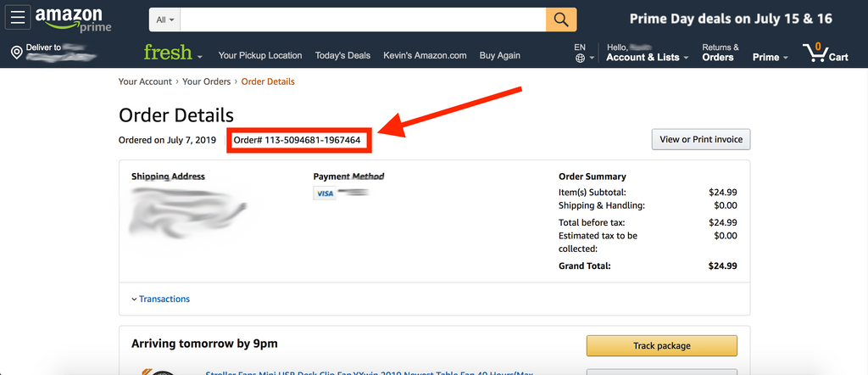
Task: Click the Visa card icon
Action: [324, 193]
